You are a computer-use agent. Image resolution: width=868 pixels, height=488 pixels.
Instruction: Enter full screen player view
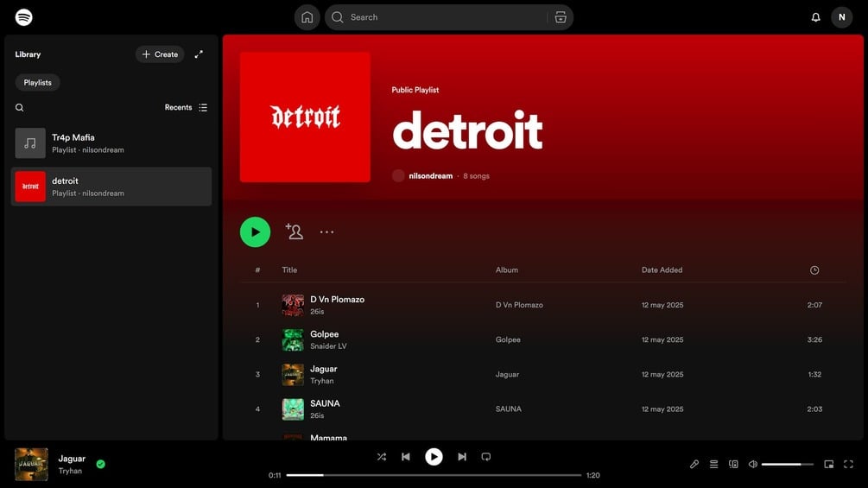[848, 464]
